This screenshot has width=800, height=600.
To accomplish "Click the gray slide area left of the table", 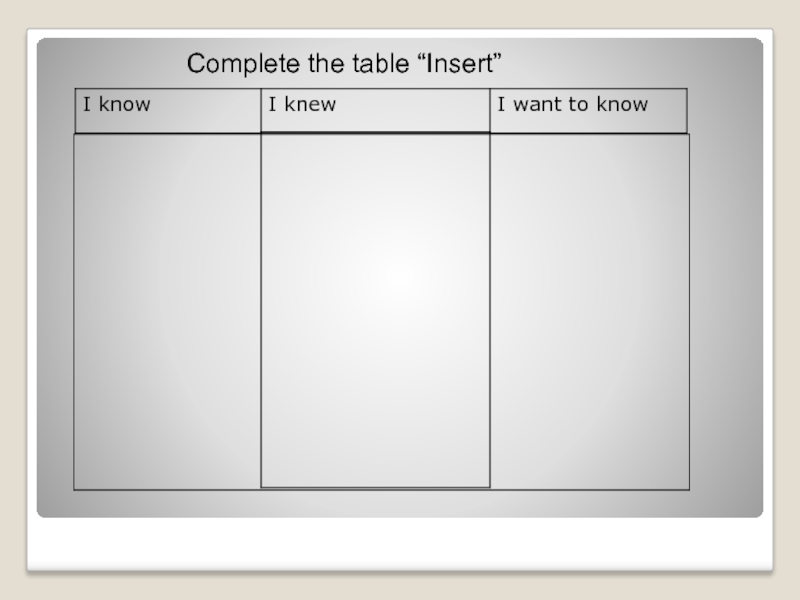I will tap(55, 300).
